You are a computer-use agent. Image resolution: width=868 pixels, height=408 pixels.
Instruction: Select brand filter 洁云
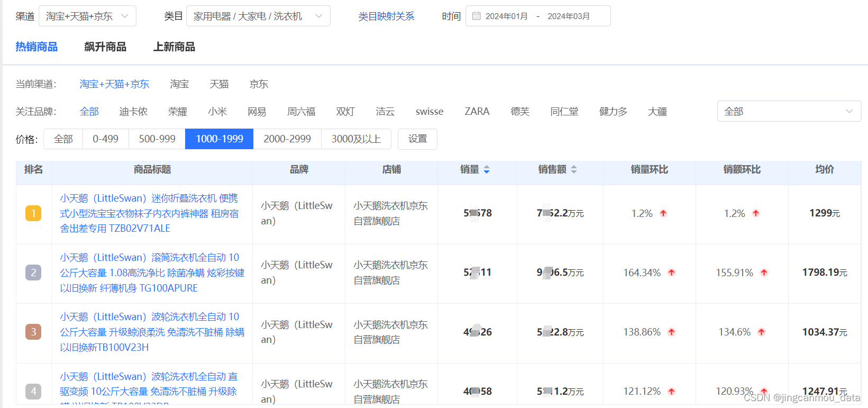point(385,112)
